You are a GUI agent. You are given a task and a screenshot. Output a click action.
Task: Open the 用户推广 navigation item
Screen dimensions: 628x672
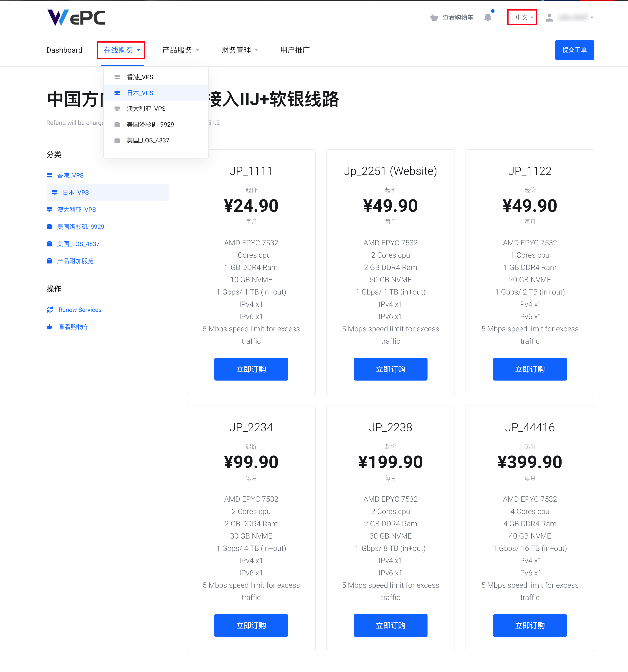click(294, 50)
